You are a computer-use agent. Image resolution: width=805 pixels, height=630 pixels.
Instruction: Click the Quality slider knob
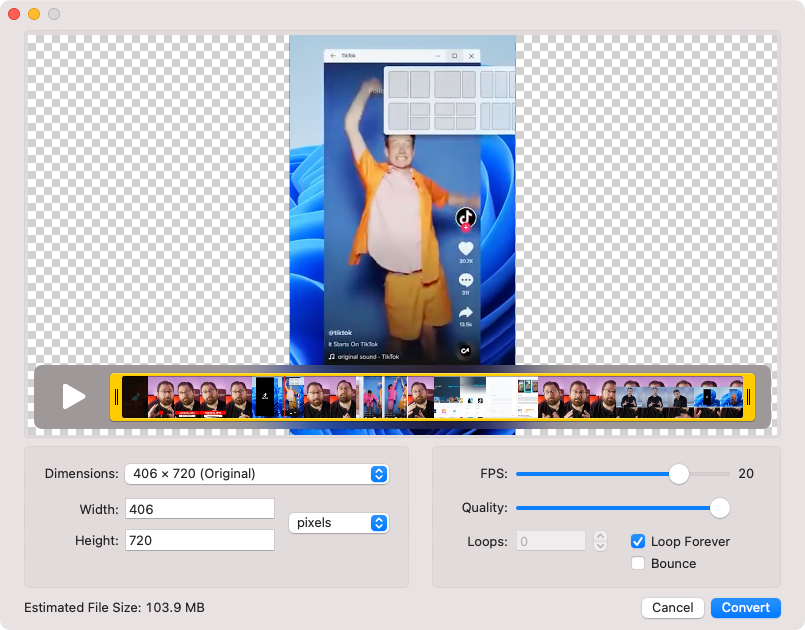[x=718, y=508]
